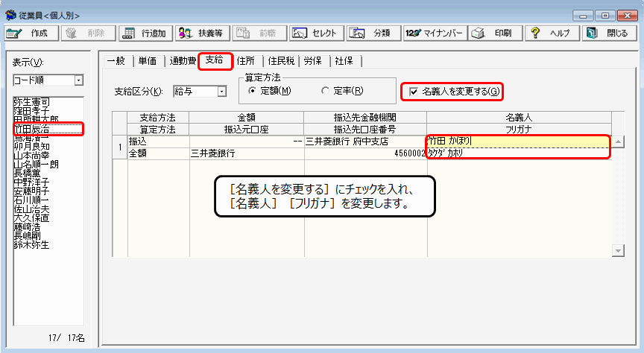Switch to the 通勤費 tab
The width and height of the screenshot is (644, 353).
(x=183, y=60)
